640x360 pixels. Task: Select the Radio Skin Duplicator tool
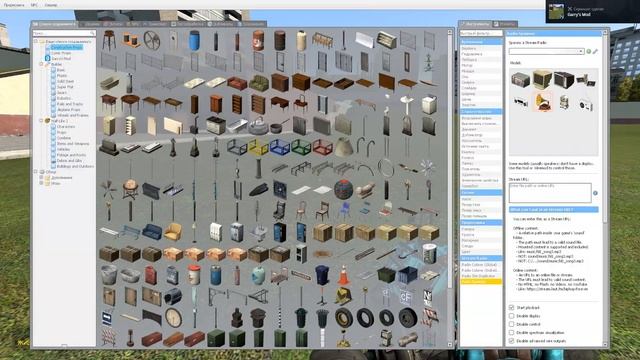point(480,276)
